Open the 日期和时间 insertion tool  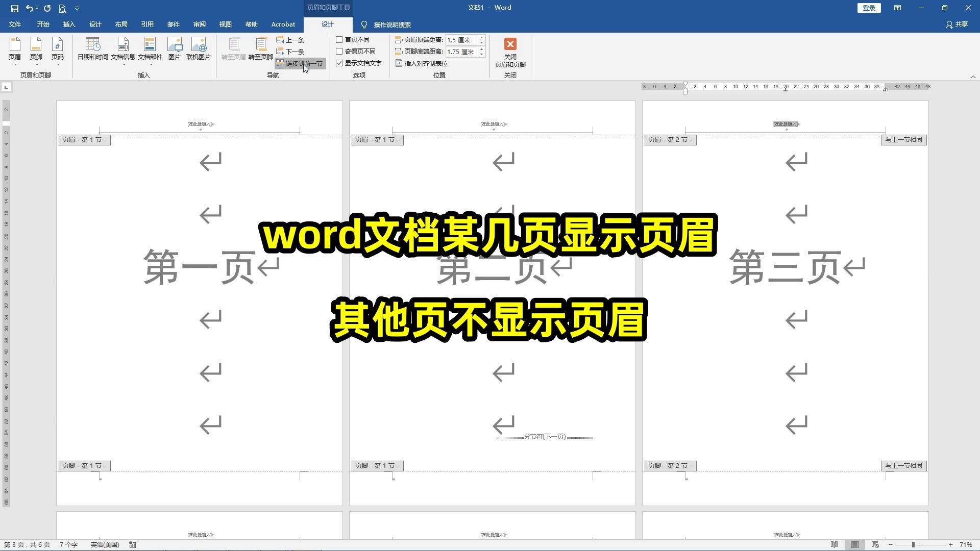93,48
